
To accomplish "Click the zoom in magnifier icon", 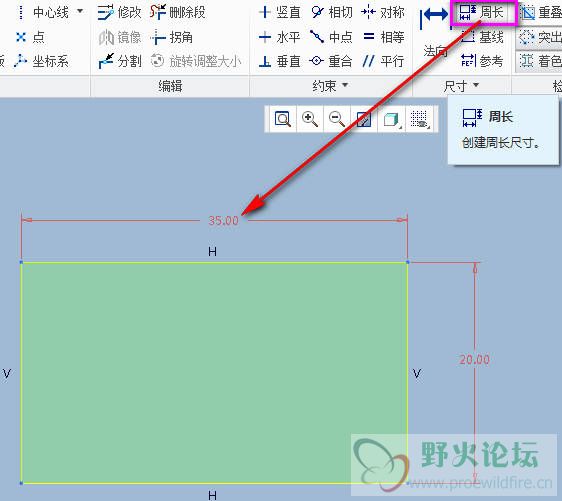I will 310,119.
